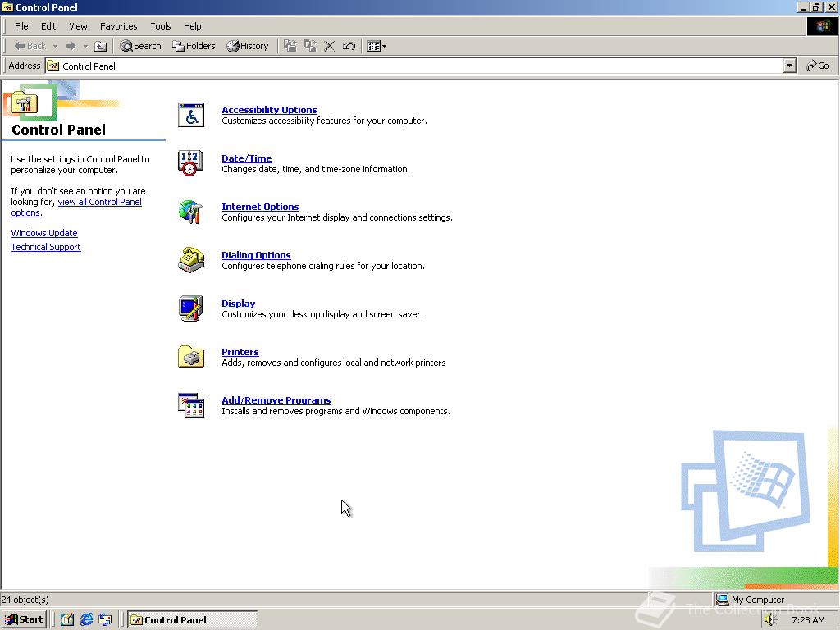Viewport: 840px width, 630px height.
Task: Open the Accessibility Options wheelchair icon
Action: point(190,115)
